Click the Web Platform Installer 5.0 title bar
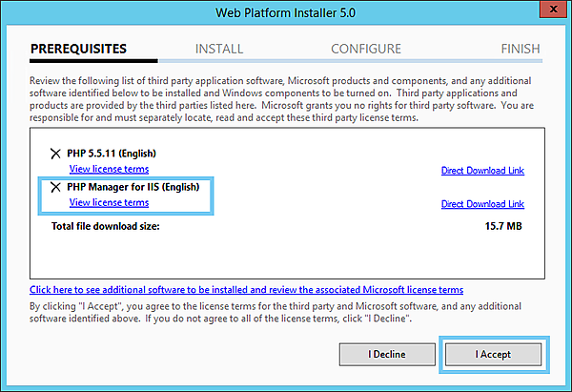The width and height of the screenshot is (572, 392). click(286, 10)
